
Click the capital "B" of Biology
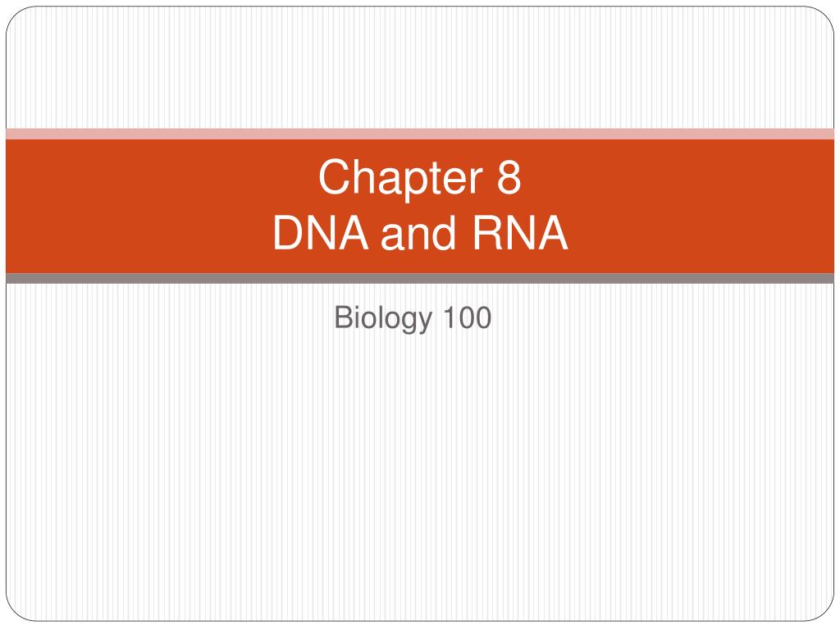(343, 317)
